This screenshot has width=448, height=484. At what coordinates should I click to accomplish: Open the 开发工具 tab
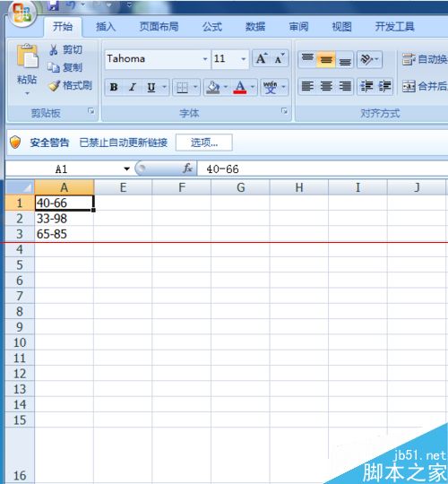[394, 27]
